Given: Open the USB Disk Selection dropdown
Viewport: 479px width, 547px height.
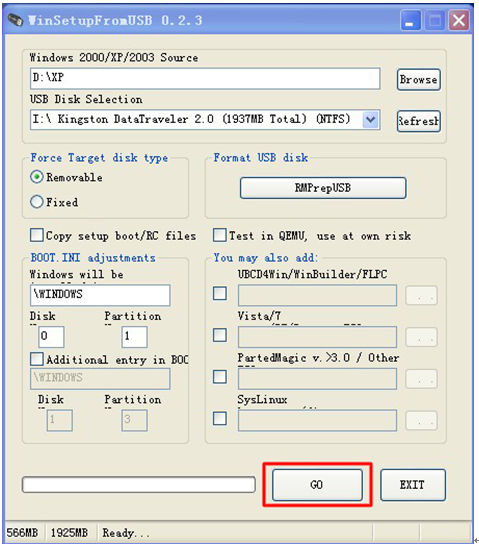Looking at the screenshot, I should point(370,120).
